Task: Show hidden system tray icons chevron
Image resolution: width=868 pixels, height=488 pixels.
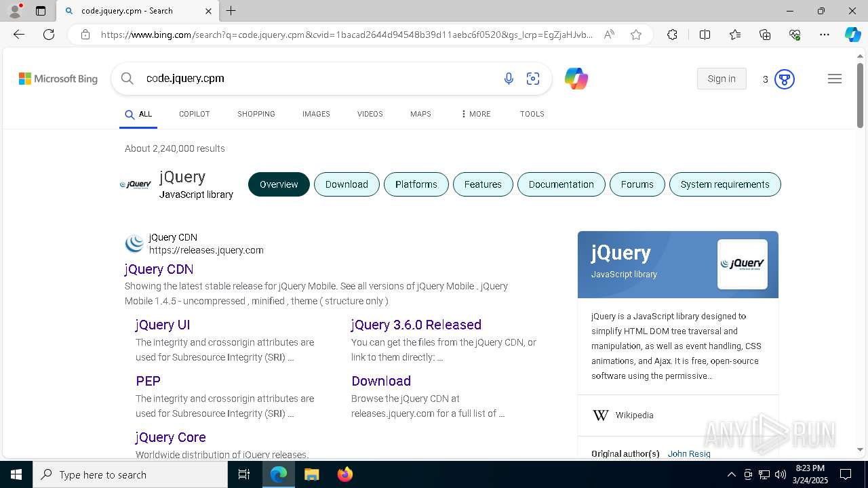Action: click(732, 474)
